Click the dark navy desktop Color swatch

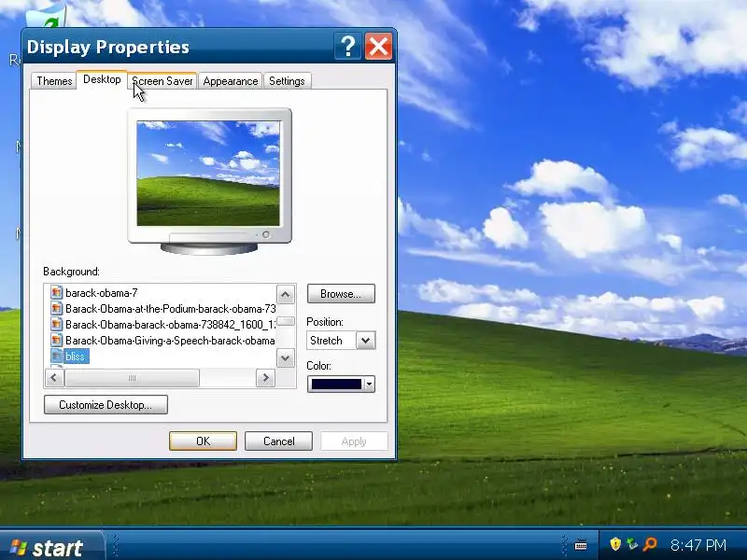click(x=336, y=384)
